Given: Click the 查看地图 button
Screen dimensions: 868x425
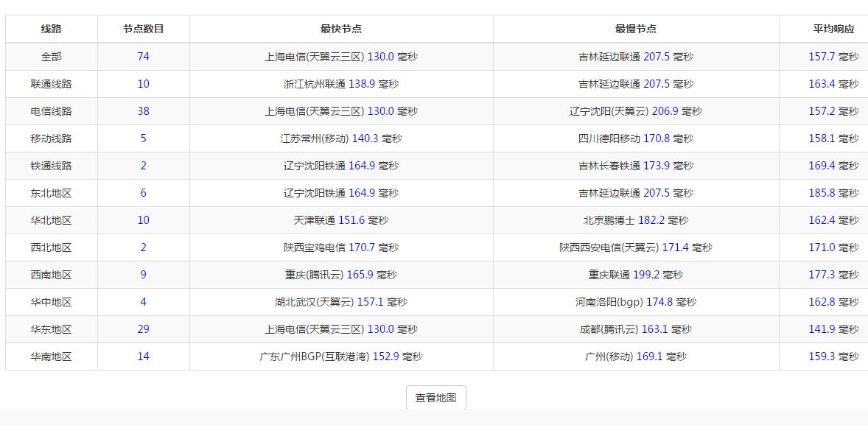Looking at the screenshot, I should click(436, 397).
